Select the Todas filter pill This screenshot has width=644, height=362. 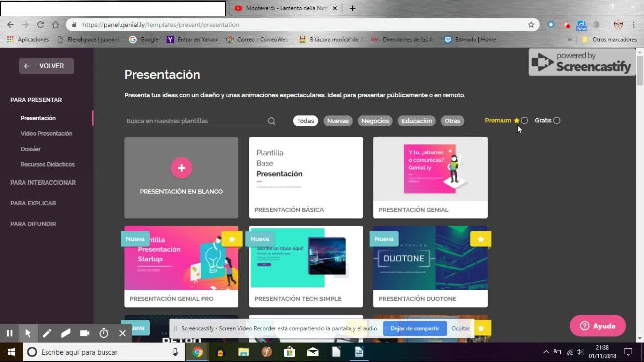tap(305, 121)
